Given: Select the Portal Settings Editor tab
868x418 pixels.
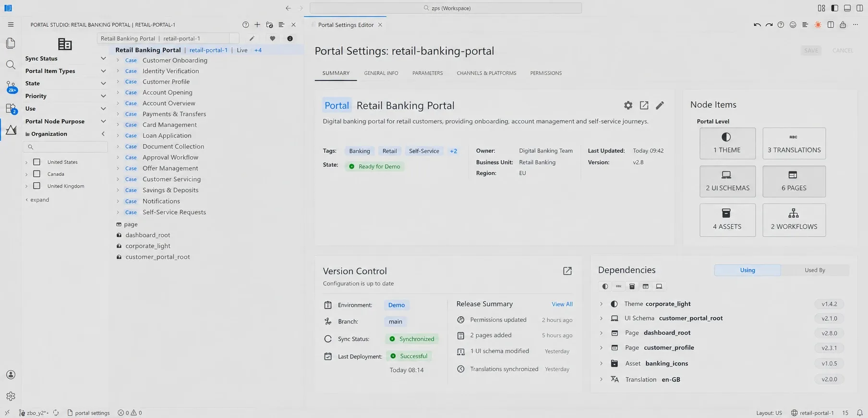Looking at the screenshot, I should [x=346, y=25].
